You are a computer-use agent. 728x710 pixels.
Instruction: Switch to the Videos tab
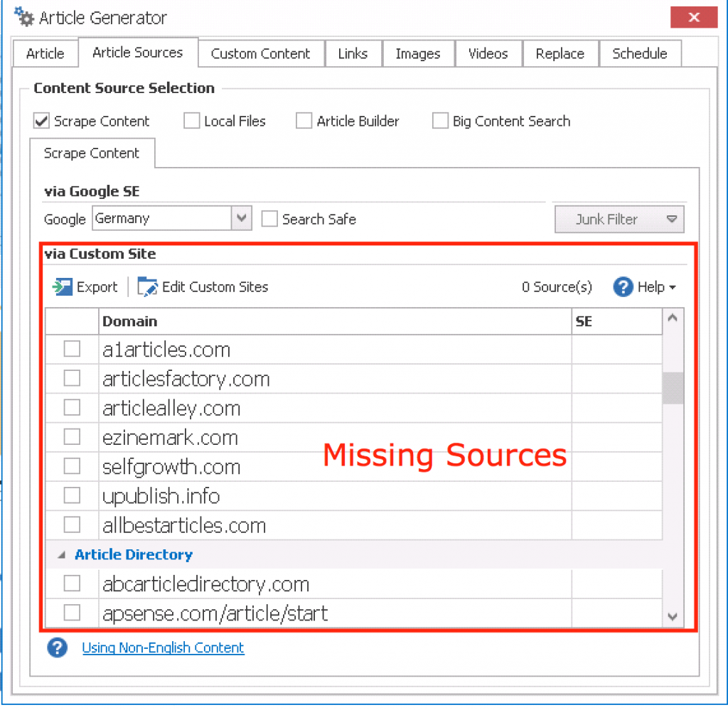(x=488, y=54)
